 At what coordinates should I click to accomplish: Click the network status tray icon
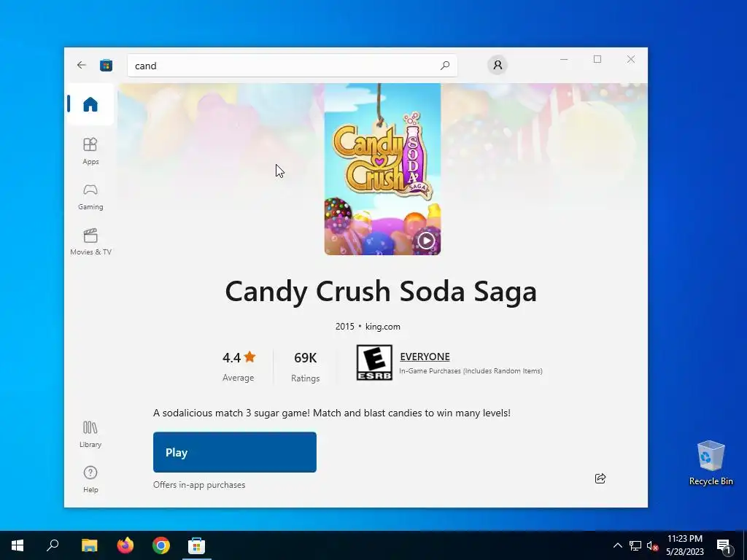pos(635,545)
